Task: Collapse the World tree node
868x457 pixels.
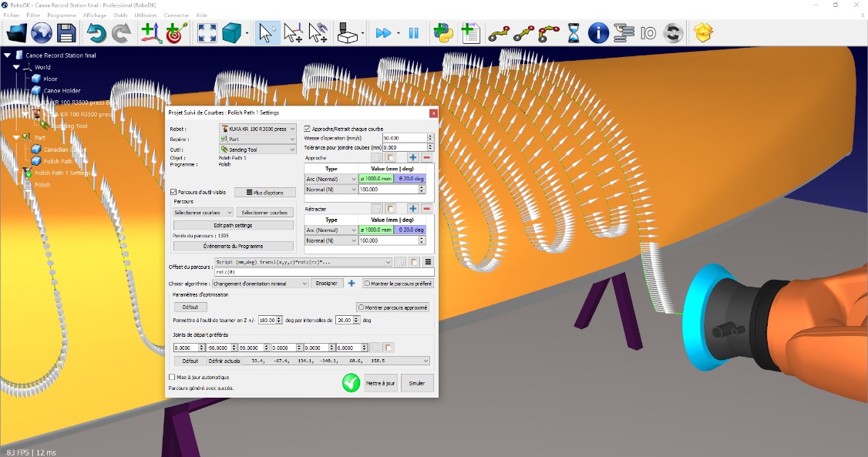Action: tap(16, 67)
